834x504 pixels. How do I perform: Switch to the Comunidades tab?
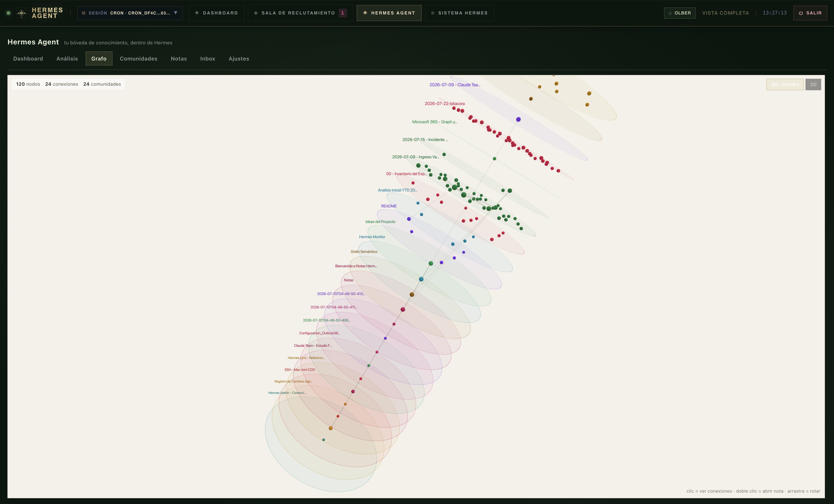point(139,58)
